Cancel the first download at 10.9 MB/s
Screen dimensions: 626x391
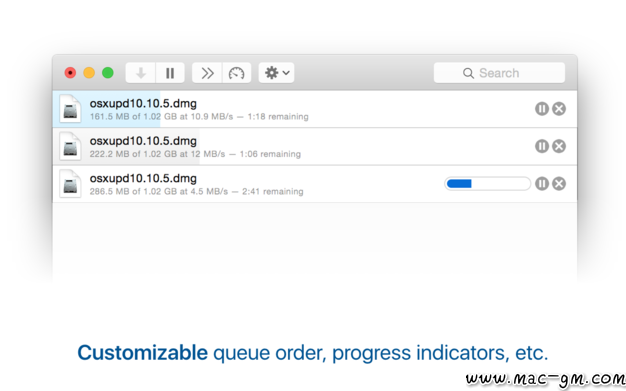[x=559, y=109]
